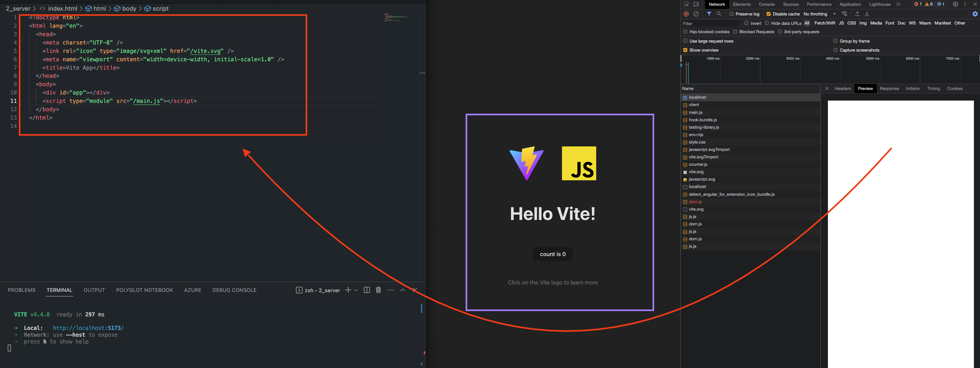980x368 pixels.
Task: Open the localhost:5173 link in terminal
Action: click(x=88, y=328)
